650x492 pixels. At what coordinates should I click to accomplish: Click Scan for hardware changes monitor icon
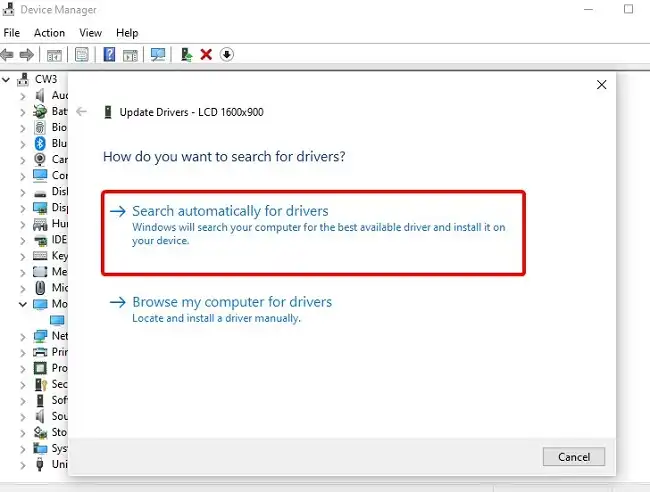(158, 54)
